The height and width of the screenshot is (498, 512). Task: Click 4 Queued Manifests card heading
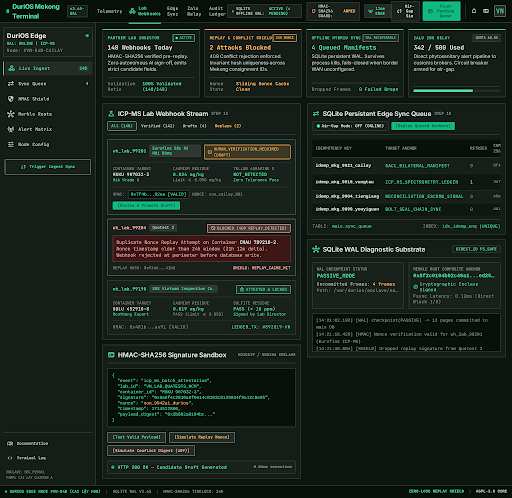[x=344, y=48]
